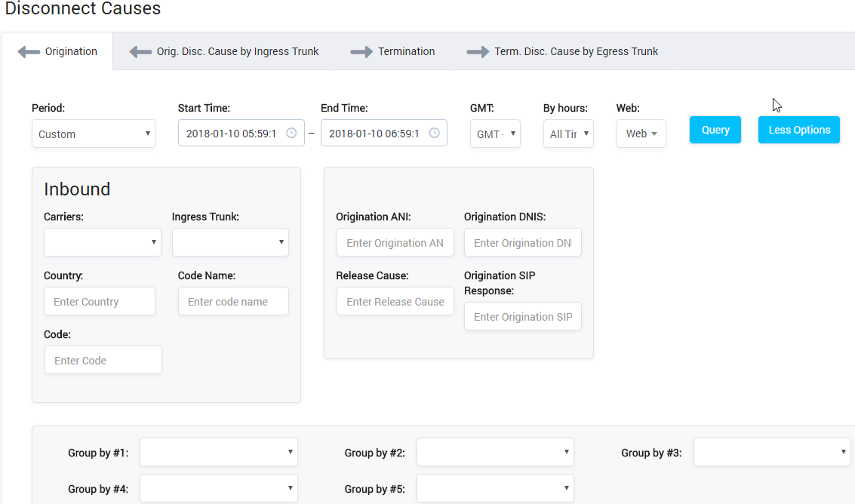Viewport: 855px width, 504px height.
Task: Focus the Release Cause text field
Action: [395, 301]
